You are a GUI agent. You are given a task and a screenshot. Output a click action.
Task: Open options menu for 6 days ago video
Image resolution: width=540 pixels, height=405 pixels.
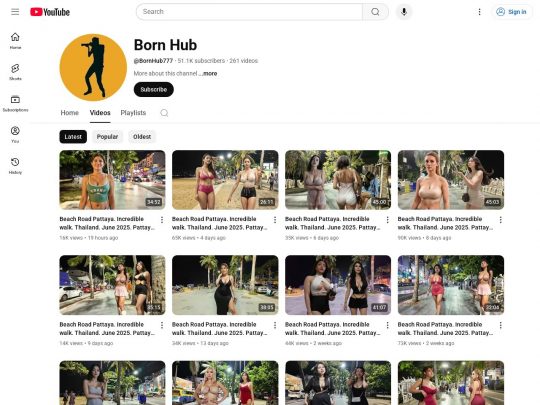[387, 220]
